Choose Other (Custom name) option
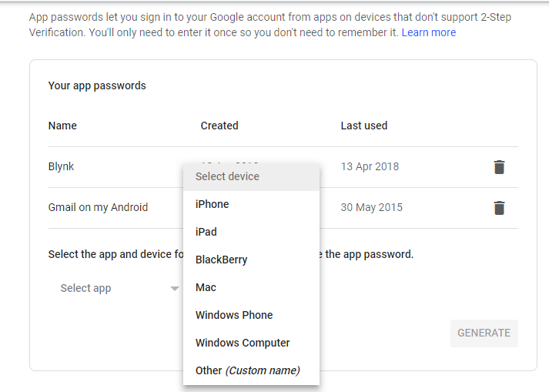The width and height of the screenshot is (549, 392). tap(247, 370)
